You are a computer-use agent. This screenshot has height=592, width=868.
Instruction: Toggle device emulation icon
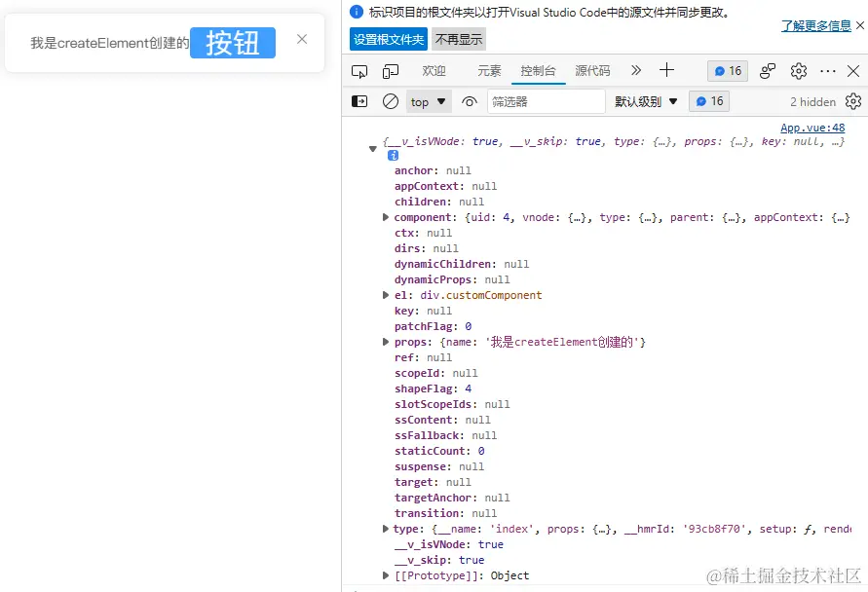click(391, 71)
